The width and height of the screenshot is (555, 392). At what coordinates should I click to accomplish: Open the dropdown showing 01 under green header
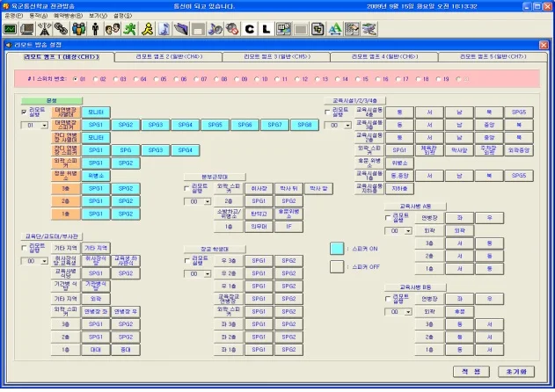click(44, 125)
